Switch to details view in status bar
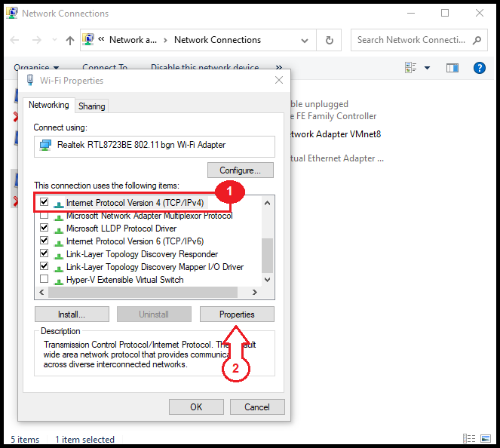 point(469,439)
